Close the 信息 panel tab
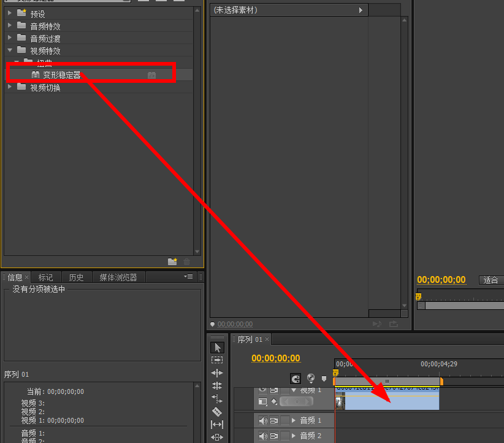The height and width of the screenshot is (443, 504). coord(27,277)
